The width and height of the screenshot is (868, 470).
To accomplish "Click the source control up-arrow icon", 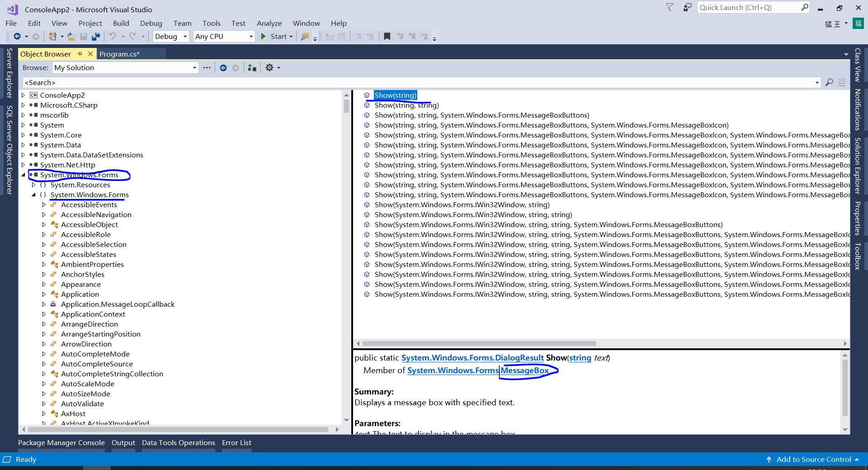I will coord(769,460).
